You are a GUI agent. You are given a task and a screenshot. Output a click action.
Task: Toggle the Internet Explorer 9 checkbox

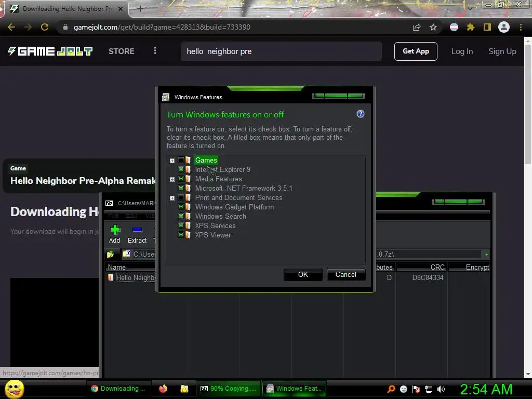(x=181, y=169)
